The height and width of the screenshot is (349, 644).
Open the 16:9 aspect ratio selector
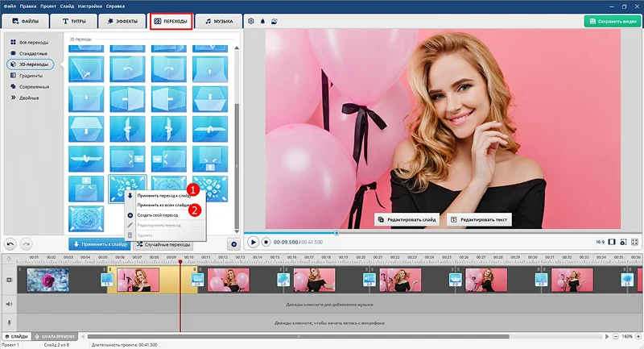[600, 242]
